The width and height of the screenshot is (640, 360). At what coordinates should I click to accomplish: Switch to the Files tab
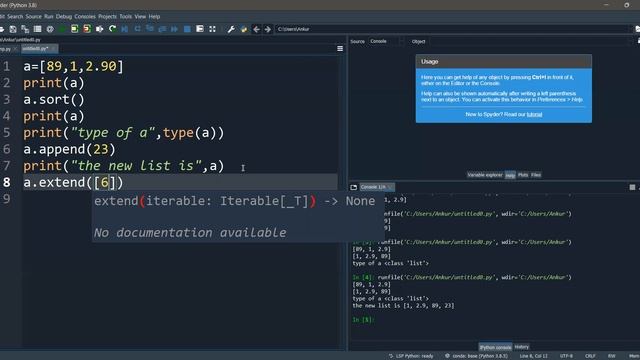[536, 175]
